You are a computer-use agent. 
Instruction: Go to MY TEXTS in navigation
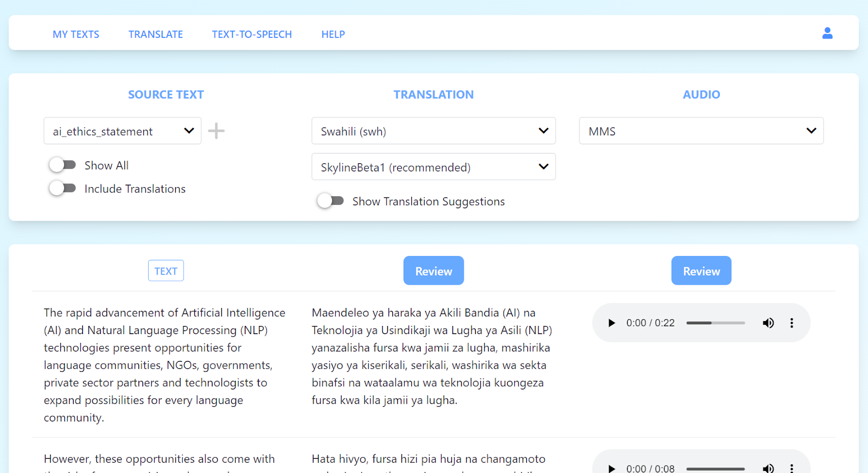point(76,34)
